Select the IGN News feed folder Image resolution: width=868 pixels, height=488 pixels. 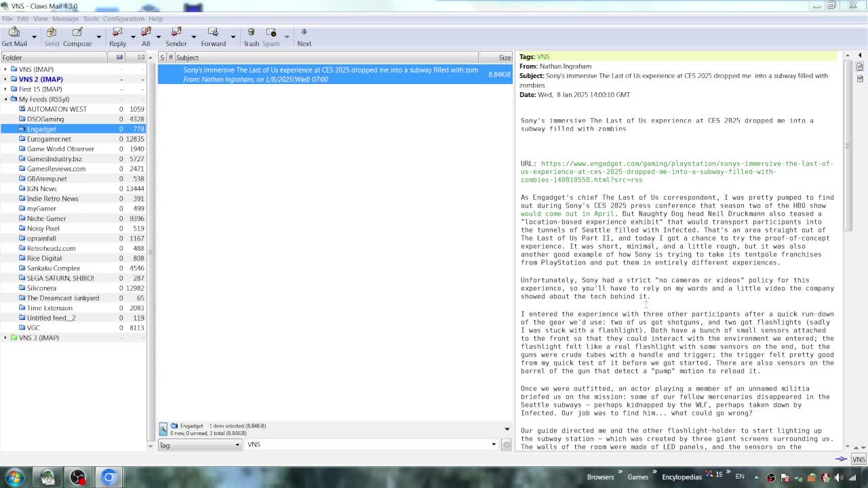click(41, 188)
